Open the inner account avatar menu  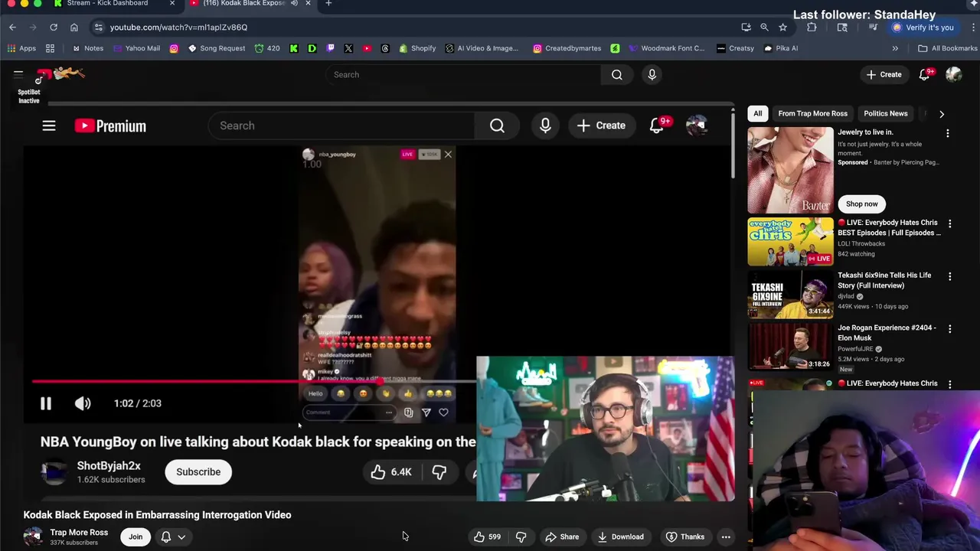tap(696, 126)
